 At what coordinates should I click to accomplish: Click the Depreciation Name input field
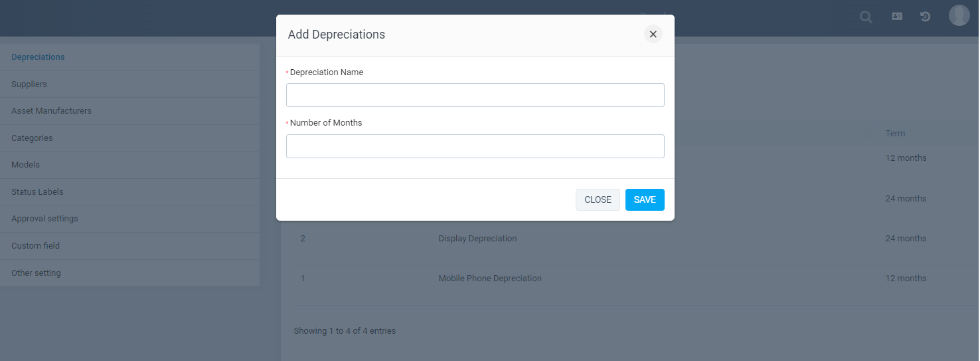click(x=475, y=95)
